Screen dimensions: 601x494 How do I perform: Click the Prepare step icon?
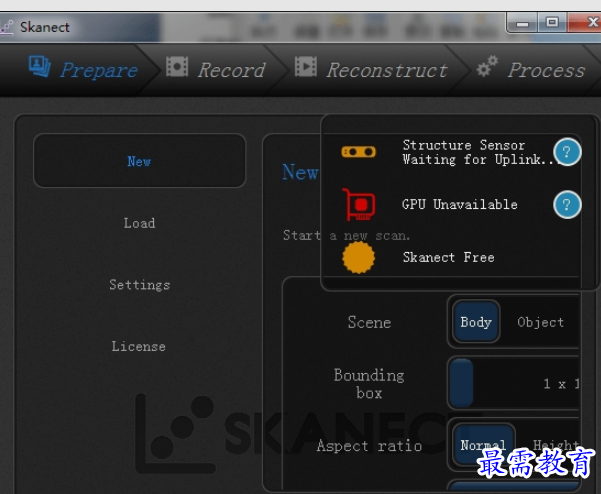39,66
